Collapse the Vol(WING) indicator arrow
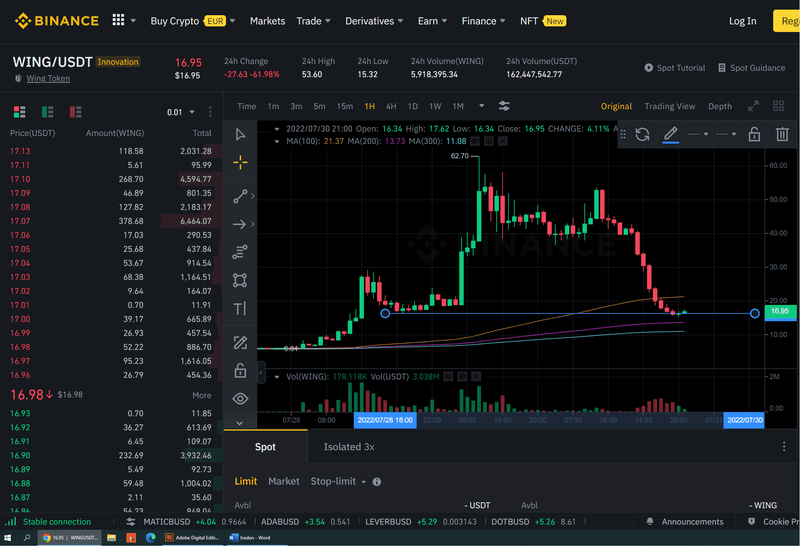The image size is (800, 547). click(277, 377)
